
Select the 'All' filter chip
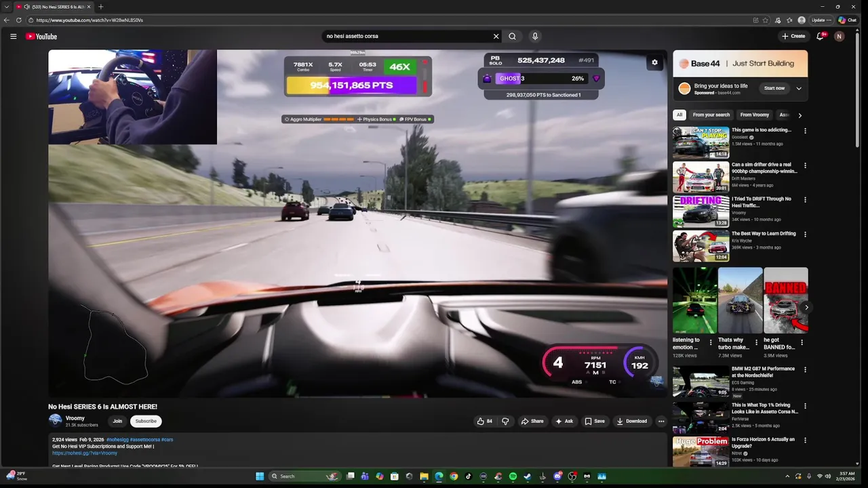click(679, 115)
